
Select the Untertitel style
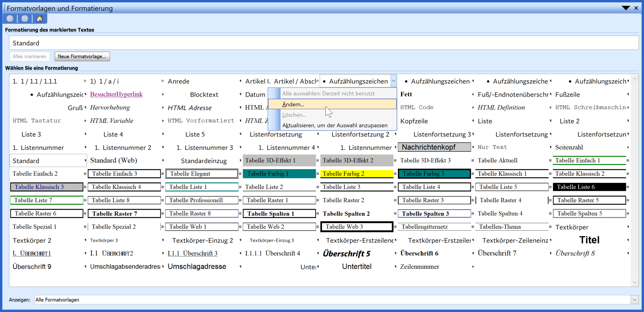(x=357, y=267)
